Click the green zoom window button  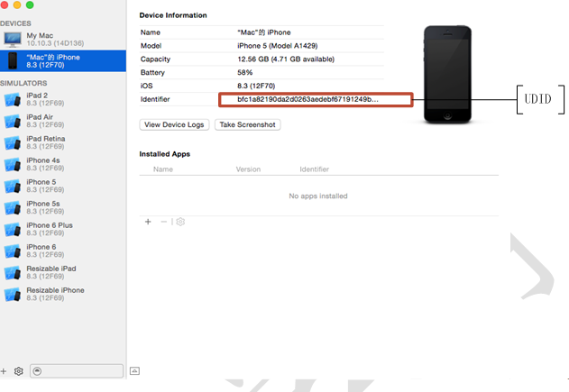coord(30,5)
